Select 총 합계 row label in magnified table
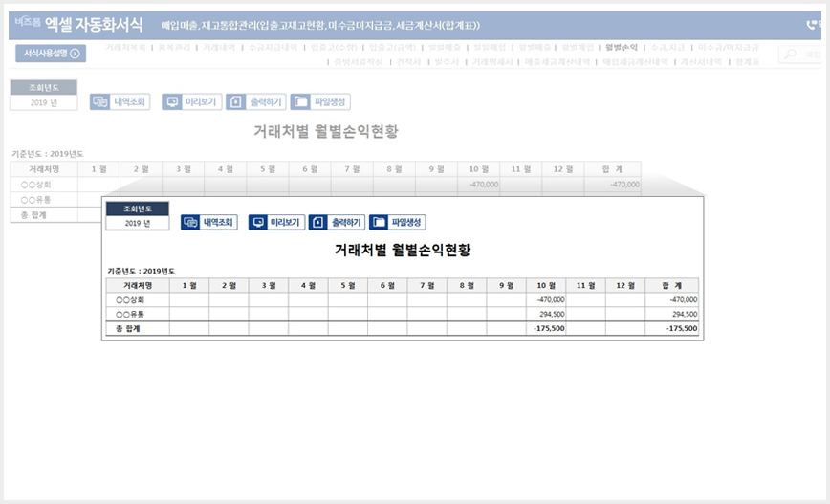 click(127, 328)
